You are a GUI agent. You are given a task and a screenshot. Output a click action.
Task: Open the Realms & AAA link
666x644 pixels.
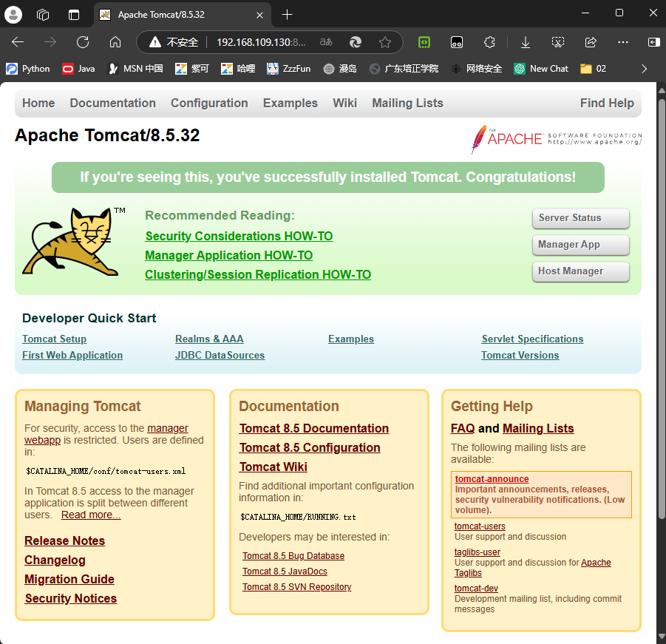pyautogui.click(x=209, y=339)
